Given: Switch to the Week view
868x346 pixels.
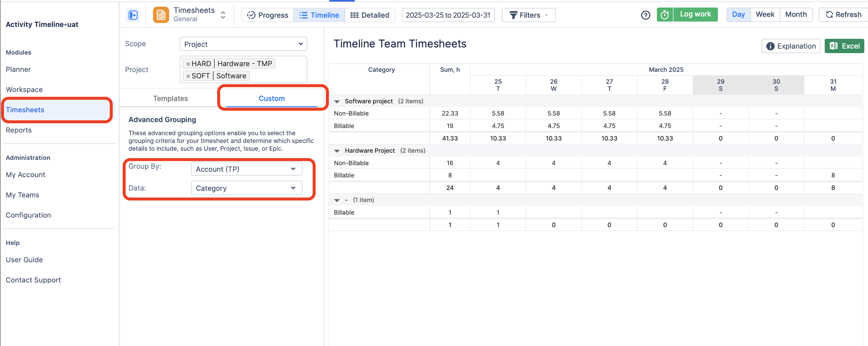Looking at the screenshot, I should [765, 15].
